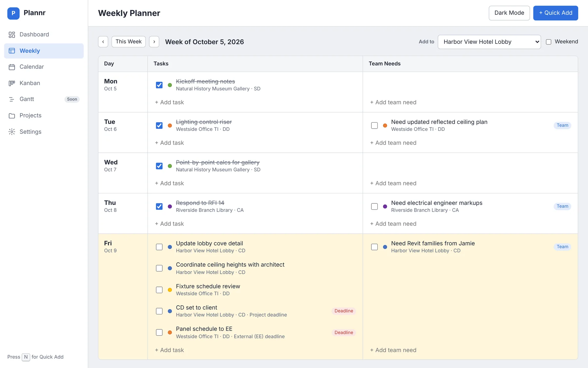Click the Dashboard grid icon
Screen dimensions: 588x368
pos(12,35)
